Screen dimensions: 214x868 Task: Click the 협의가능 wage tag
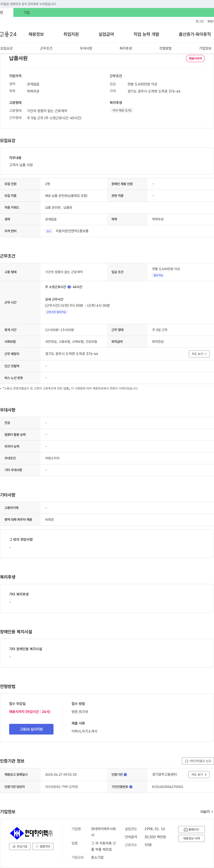[x=158, y=275]
